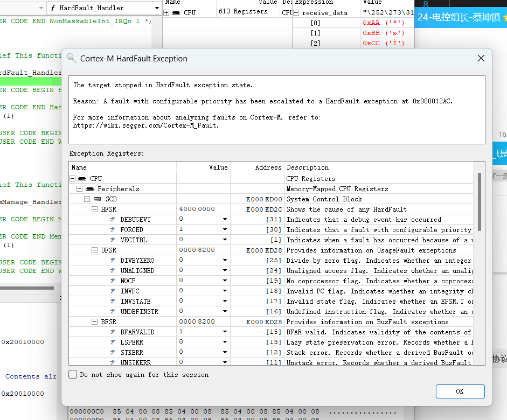Click the magnifier icon in dialog title

[71, 58]
